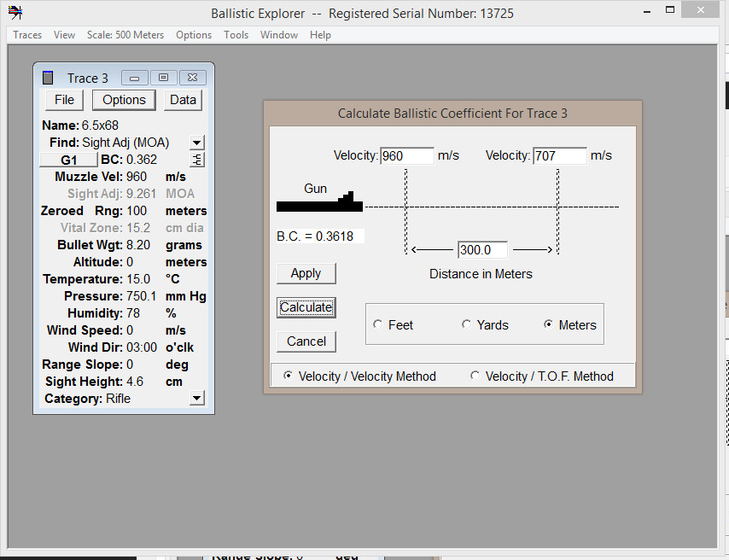Maximize the Ballistic Explorer main window
Screen dimensions: 729x560
pyautogui.click(x=670, y=10)
